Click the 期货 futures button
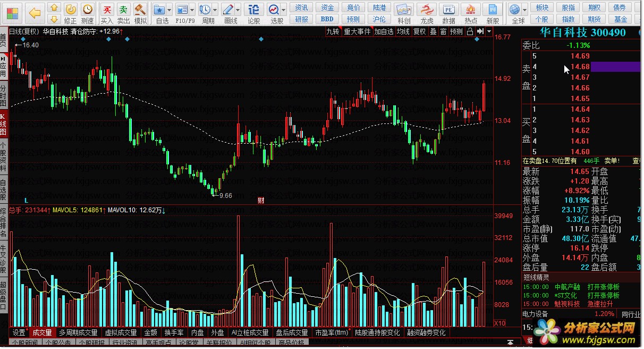The image size is (644, 349). coord(594,19)
